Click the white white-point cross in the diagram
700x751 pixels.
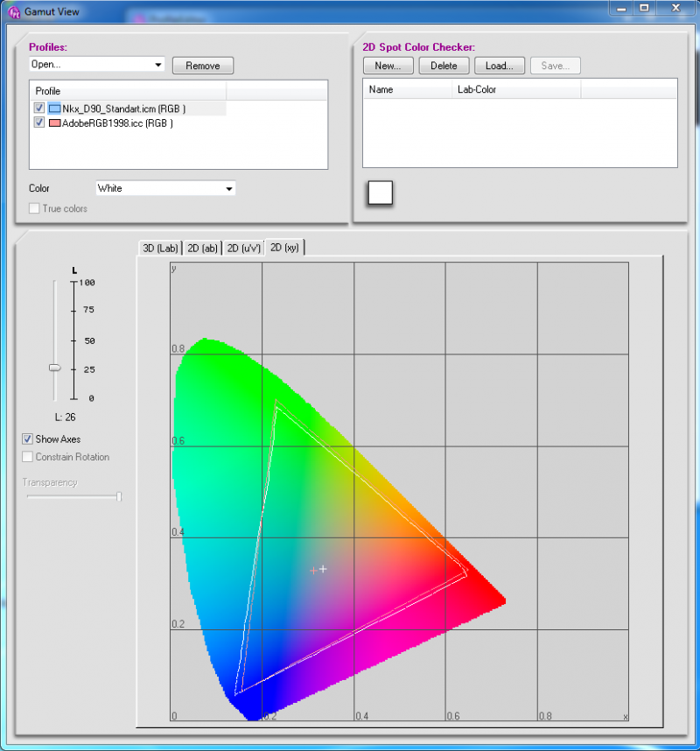[x=323, y=569]
